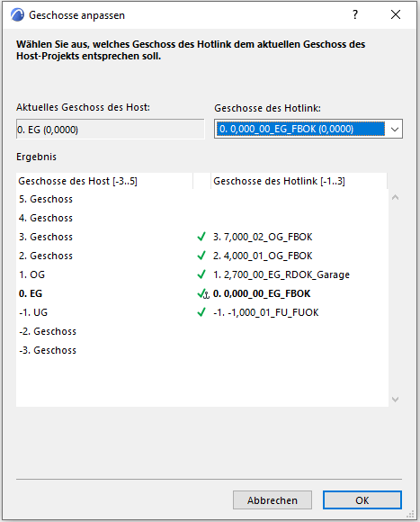Click the Geschosse des Hotlink [-1..3] column header
This screenshot has height=522, width=420.
[x=299, y=181]
